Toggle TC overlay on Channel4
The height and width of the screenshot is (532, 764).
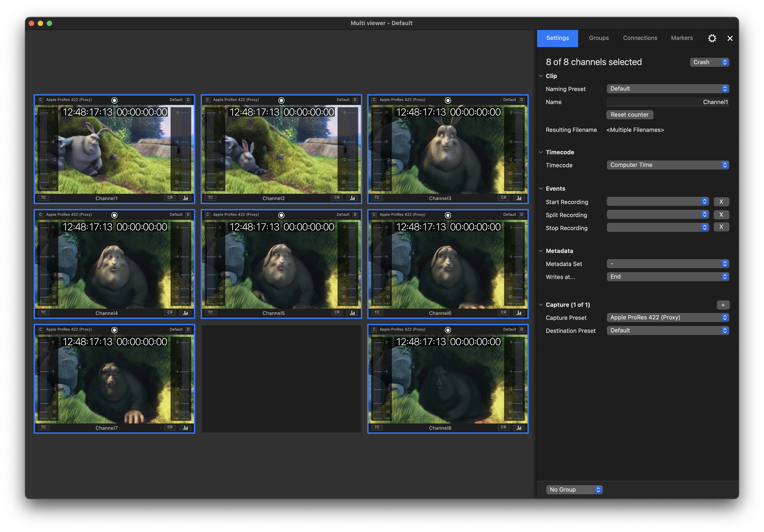coord(44,313)
